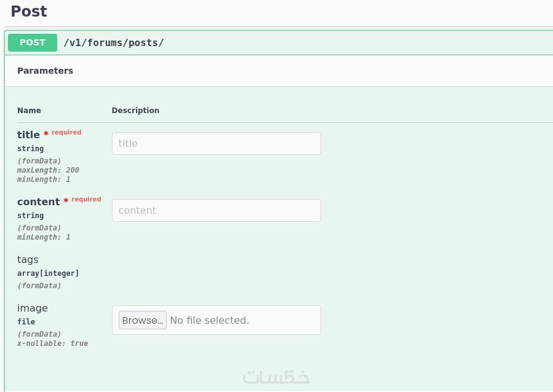553x392 pixels.
Task: Click the title parameter name label
Action: [28, 135]
